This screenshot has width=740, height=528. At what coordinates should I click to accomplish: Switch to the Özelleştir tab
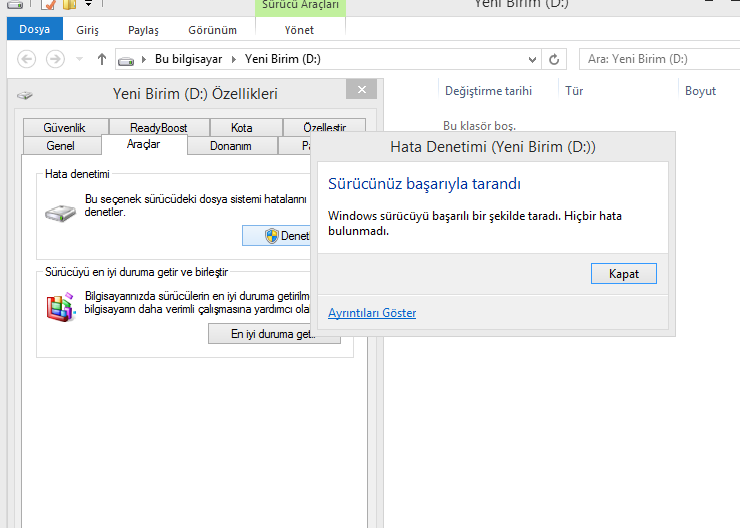point(324,126)
